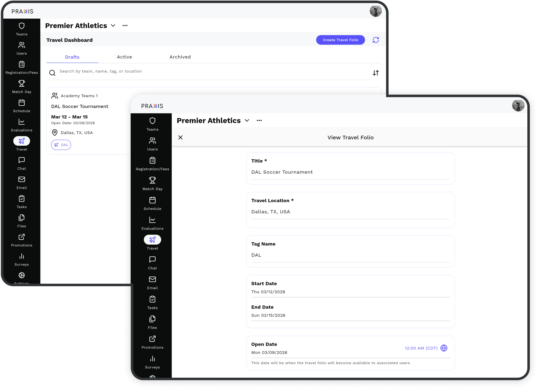
Task: Click the sort arrows icon beside the search
Action: pos(376,73)
